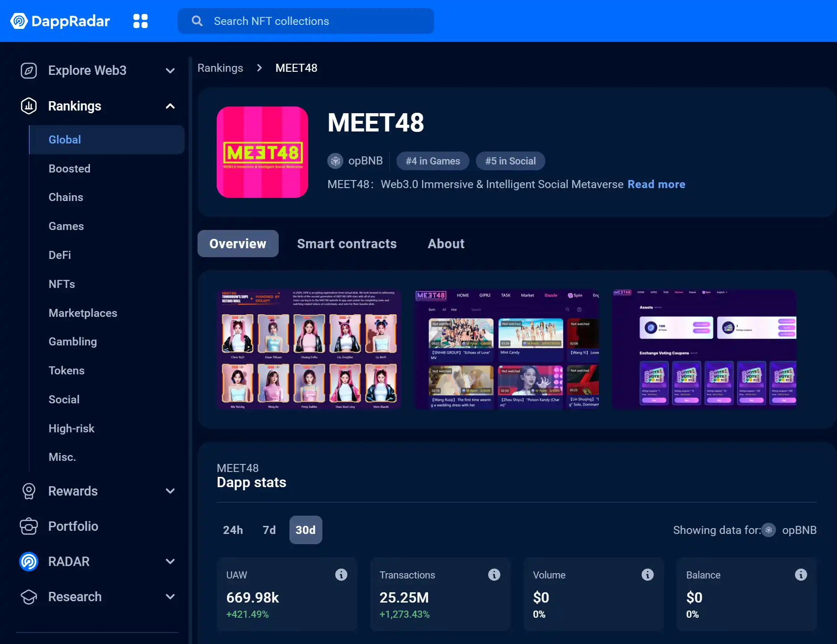Select the 30d time range

click(x=305, y=530)
